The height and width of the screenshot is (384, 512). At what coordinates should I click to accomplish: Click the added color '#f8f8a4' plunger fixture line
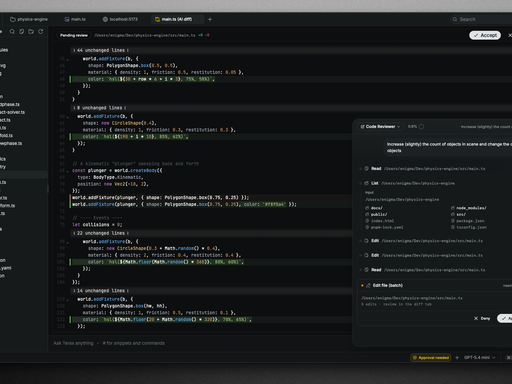184,204
